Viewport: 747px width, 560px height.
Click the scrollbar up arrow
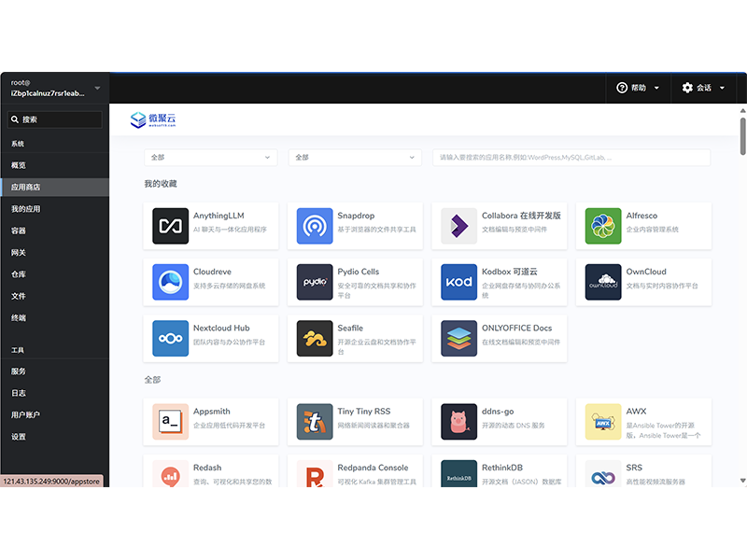click(742, 111)
